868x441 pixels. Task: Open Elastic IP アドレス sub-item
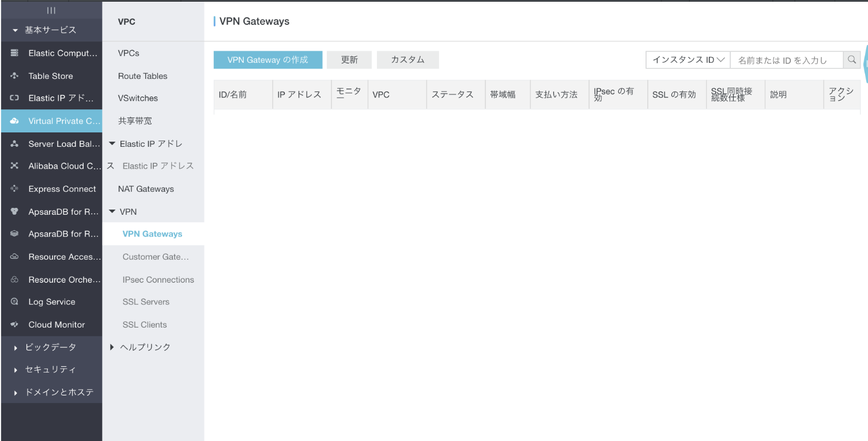pyautogui.click(x=158, y=166)
